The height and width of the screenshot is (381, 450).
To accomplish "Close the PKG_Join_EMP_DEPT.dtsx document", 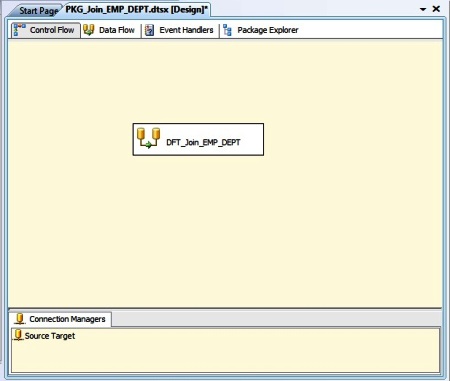I will point(436,9).
